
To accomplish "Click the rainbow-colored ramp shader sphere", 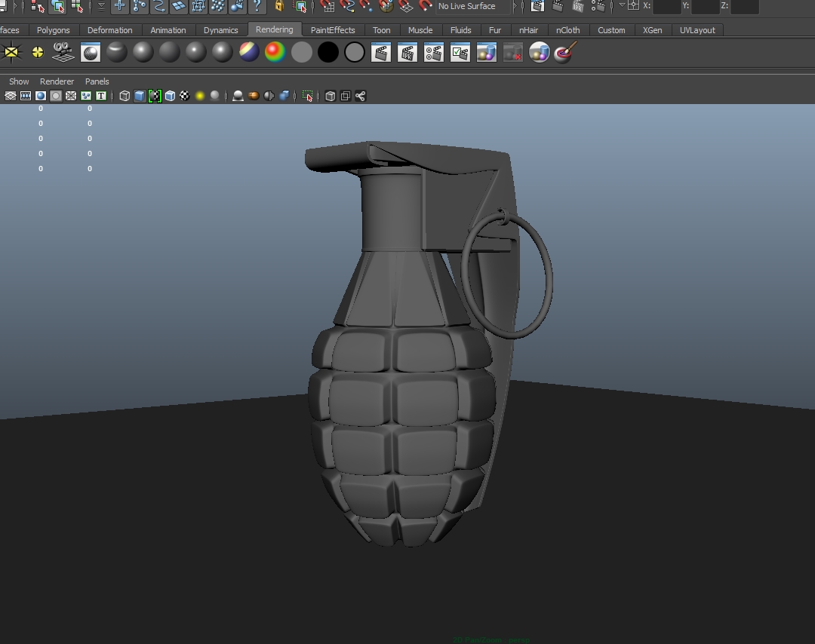I will coord(275,53).
